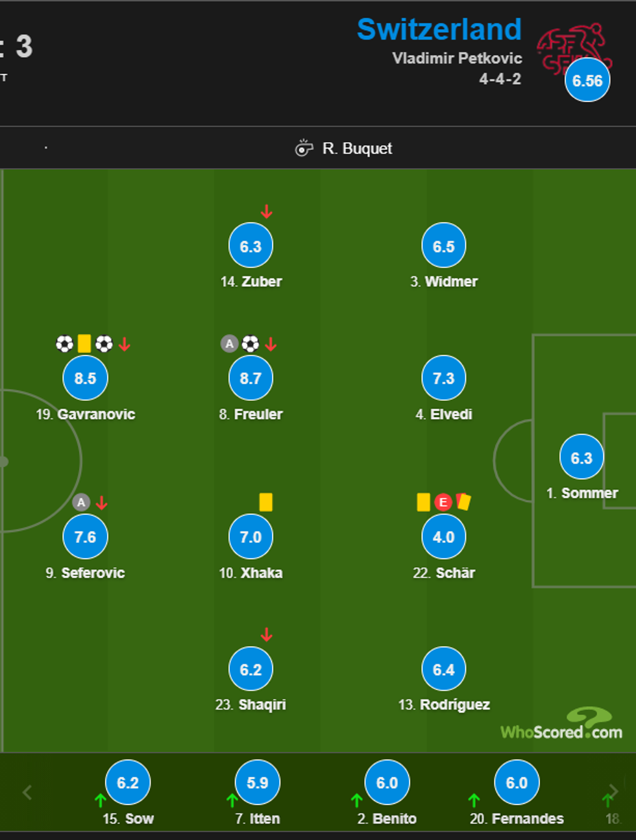The image size is (636, 840).
Task: Click the referee whistle icon
Action: coord(304,149)
